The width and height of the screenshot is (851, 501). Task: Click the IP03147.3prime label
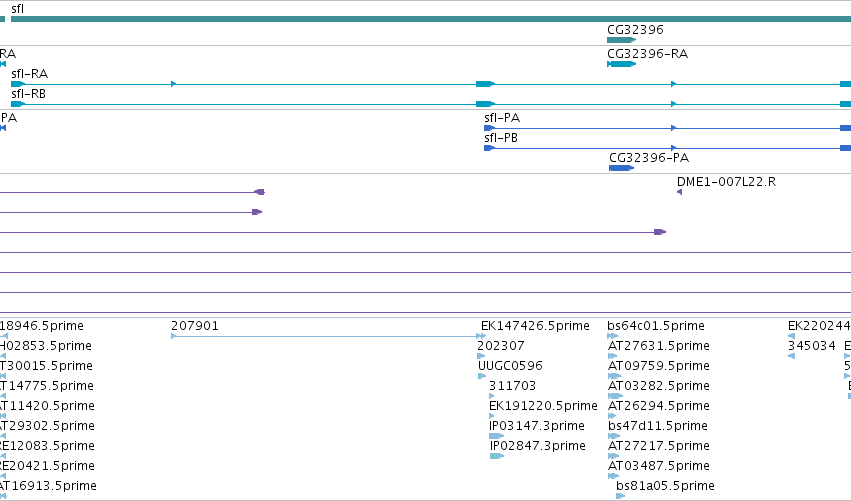click(x=537, y=426)
